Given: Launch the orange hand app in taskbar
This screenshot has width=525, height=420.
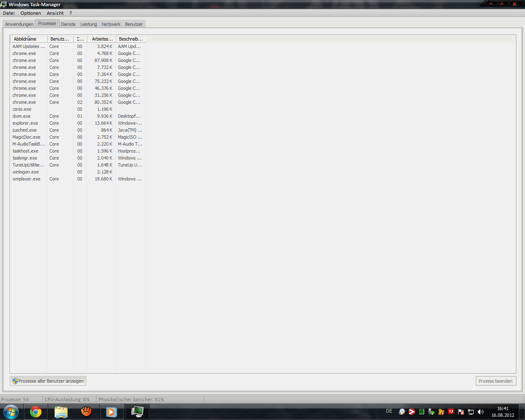Looking at the screenshot, I should click(86, 411).
